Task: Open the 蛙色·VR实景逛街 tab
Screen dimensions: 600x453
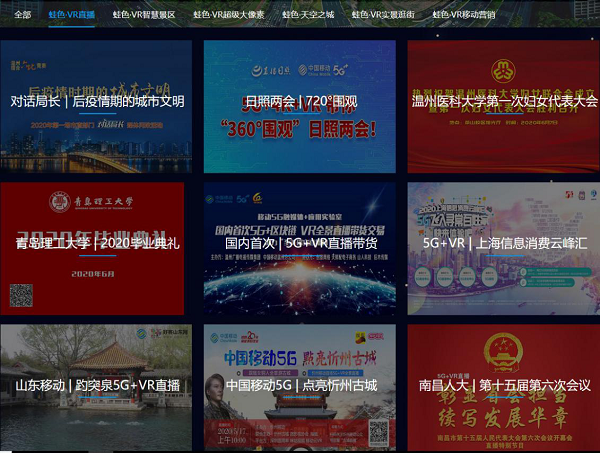Action: pos(383,15)
